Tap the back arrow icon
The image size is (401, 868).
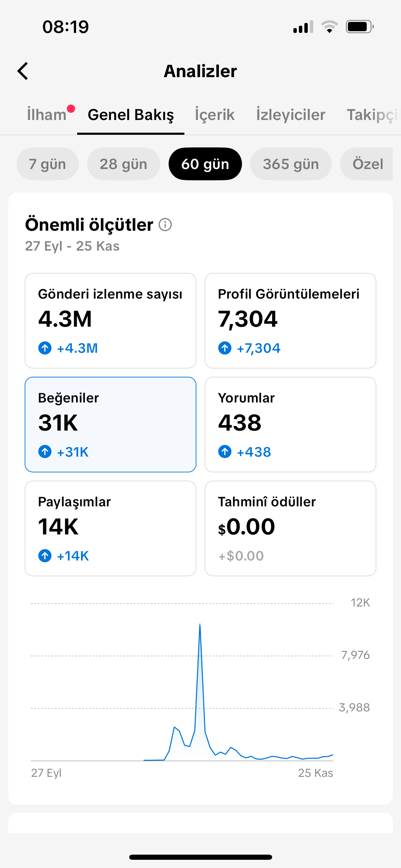23,71
